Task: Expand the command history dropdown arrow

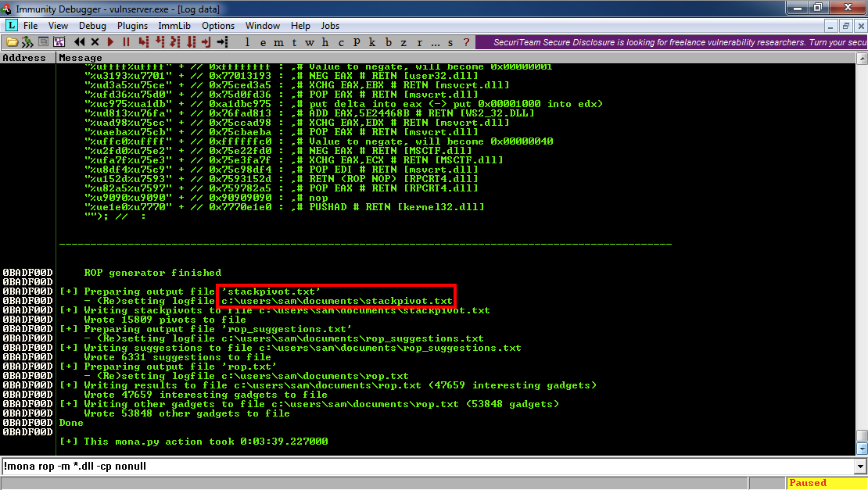Action: (860, 467)
